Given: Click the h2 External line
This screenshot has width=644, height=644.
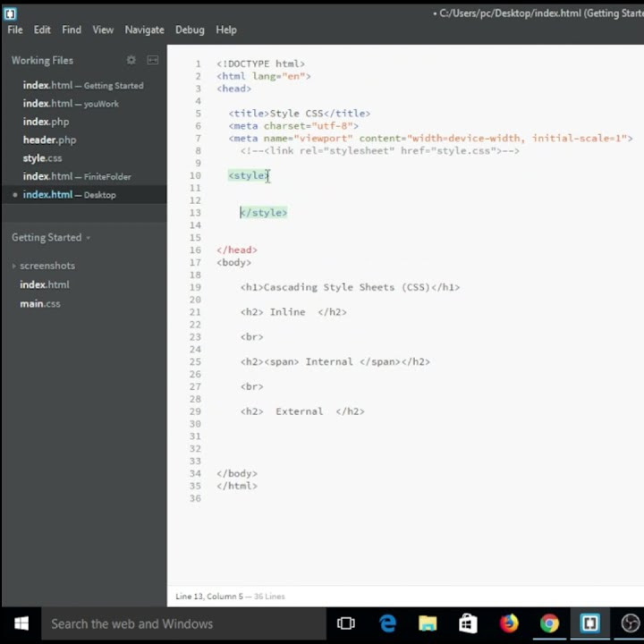Looking at the screenshot, I should pos(302,411).
